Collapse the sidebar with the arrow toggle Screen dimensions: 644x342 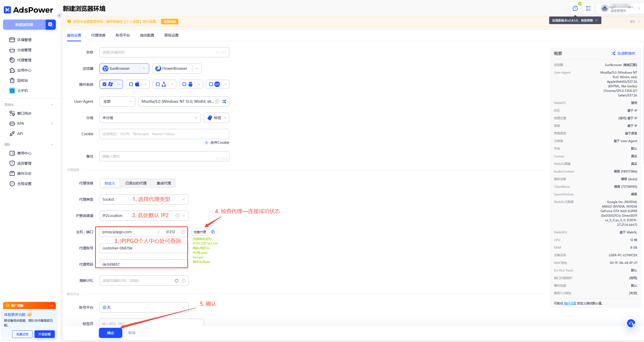pyautogui.click(x=59, y=15)
